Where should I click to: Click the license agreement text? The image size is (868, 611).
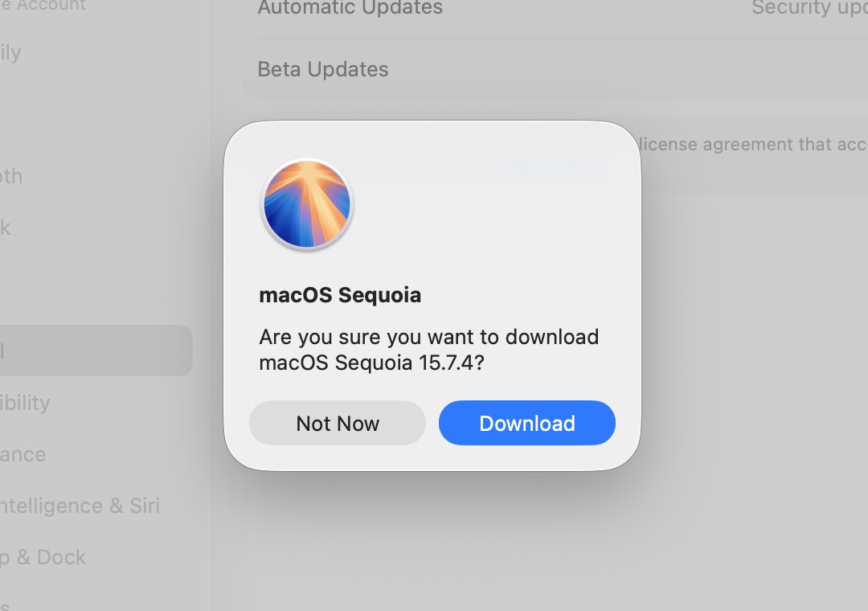(x=751, y=145)
